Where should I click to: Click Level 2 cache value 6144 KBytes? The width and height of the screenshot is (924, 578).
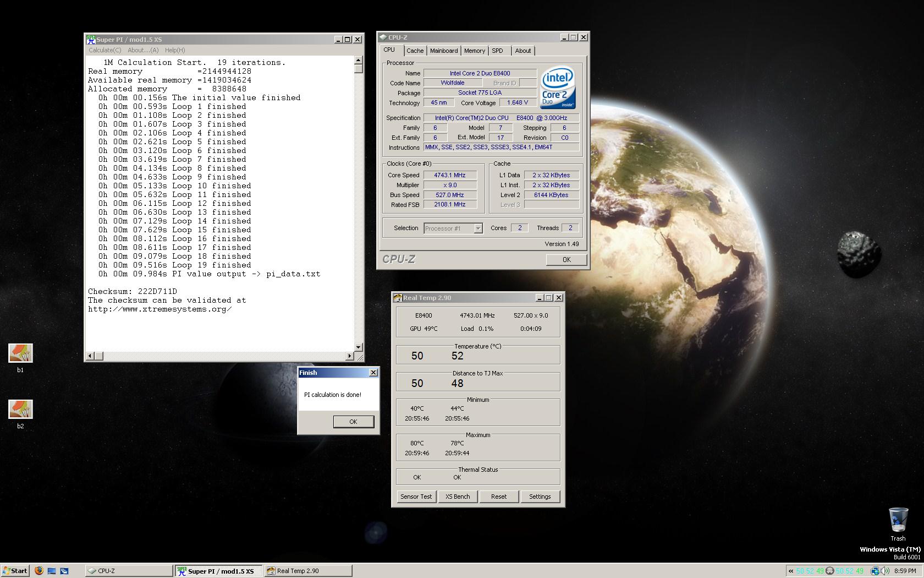551,195
